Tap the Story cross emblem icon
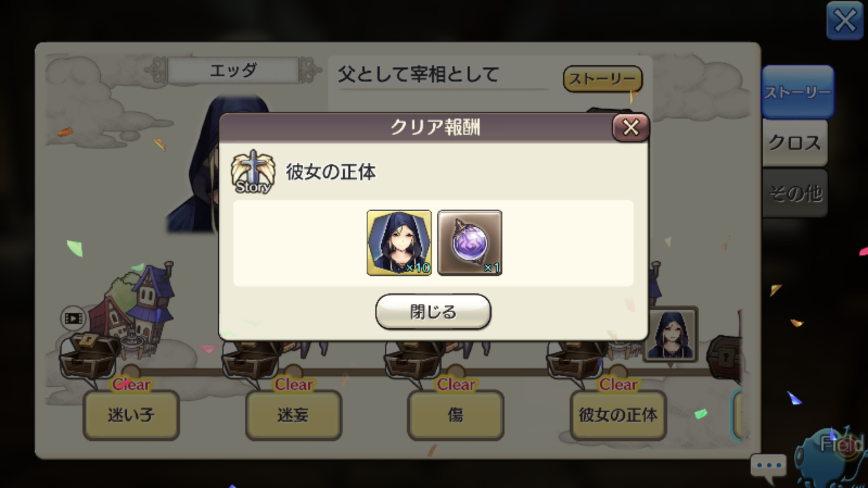This screenshot has height=488, width=868. click(253, 172)
